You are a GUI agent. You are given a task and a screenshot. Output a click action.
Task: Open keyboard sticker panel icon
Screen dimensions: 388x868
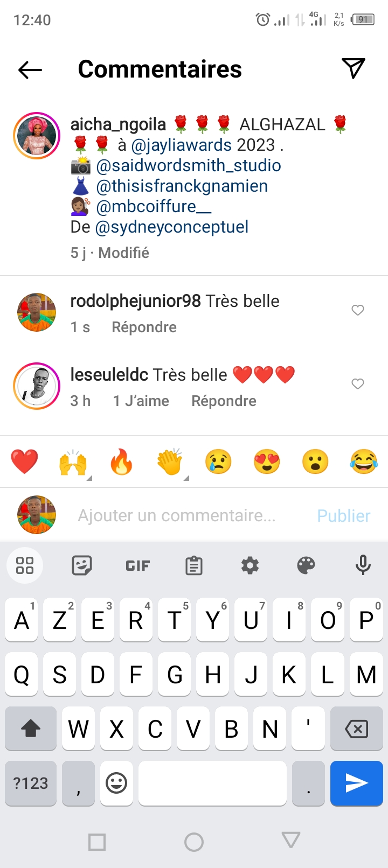82,565
